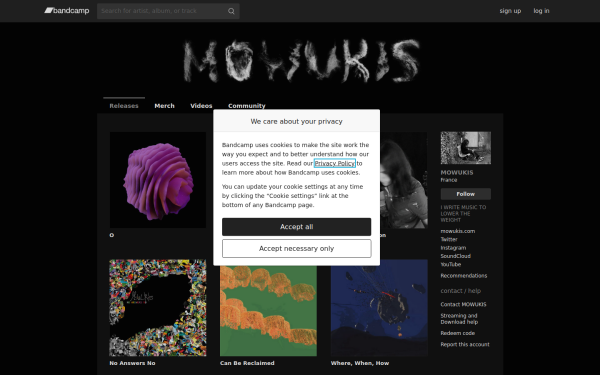This screenshot has width=600, height=375.
Task: Click the search magnifier icon
Action: pyautogui.click(x=231, y=11)
